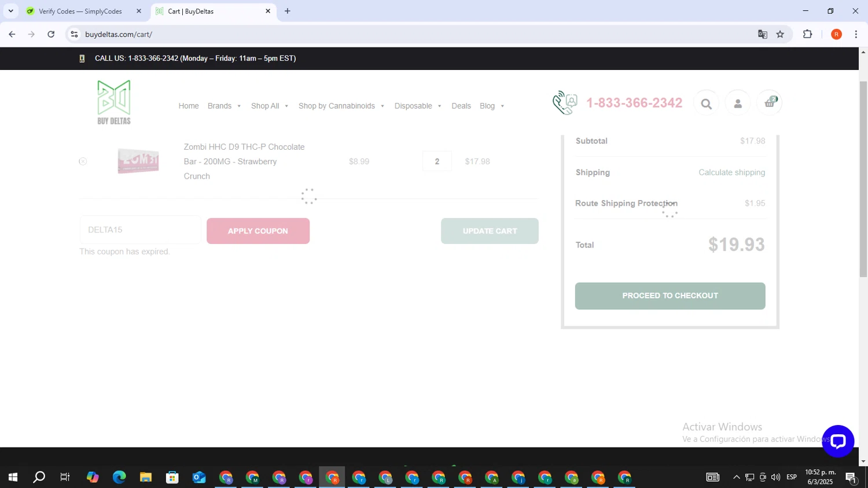Image resolution: width=868 pixels, height=488 pixels.
Task: Expand the Blog menu
Action: pos(492,106)
